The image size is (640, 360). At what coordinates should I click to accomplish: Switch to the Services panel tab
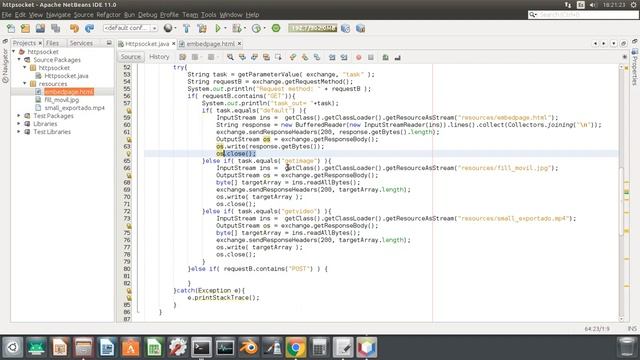pos(81,43)
